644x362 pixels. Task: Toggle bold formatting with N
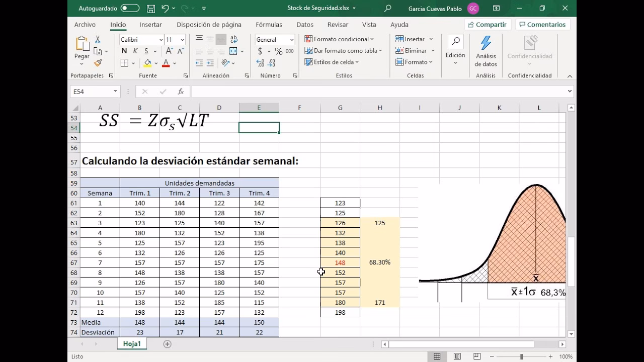[x=124, y=51]
